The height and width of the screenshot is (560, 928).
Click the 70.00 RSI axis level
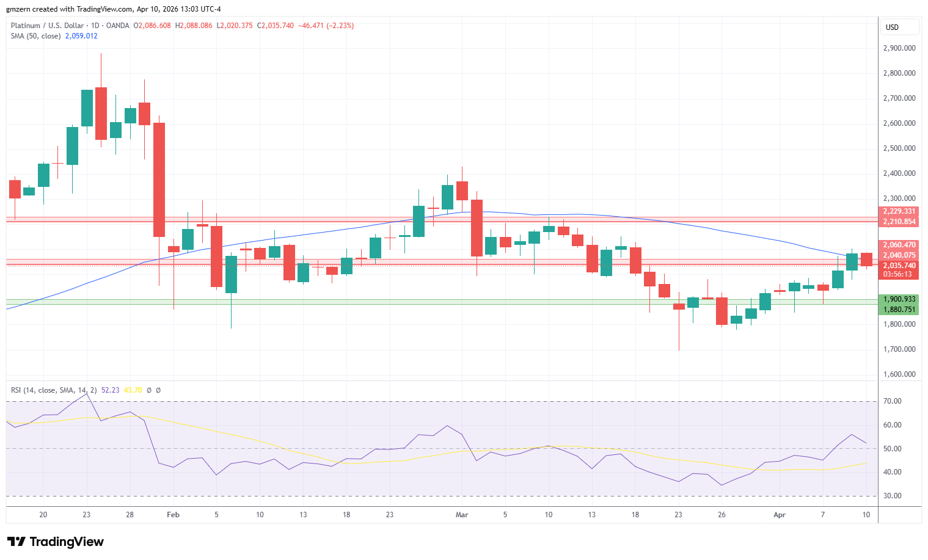893,401
